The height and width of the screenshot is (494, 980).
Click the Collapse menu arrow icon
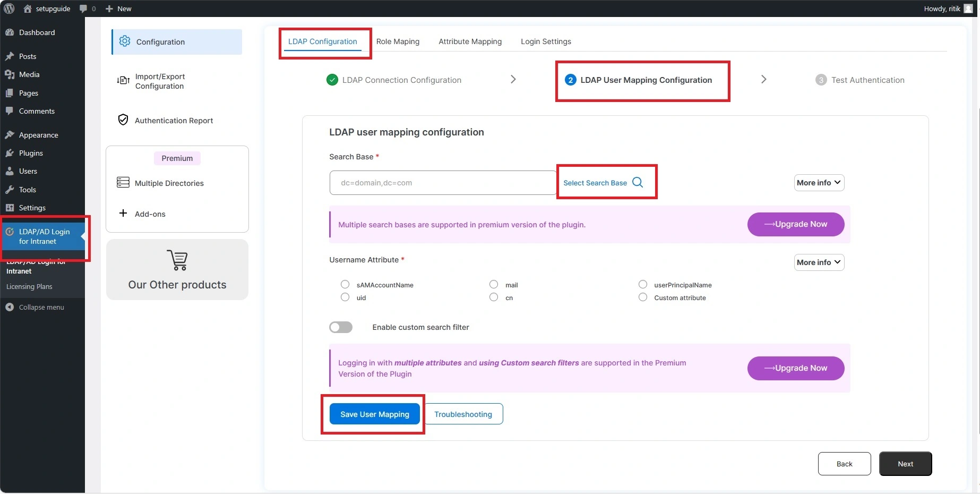point(10,307)
